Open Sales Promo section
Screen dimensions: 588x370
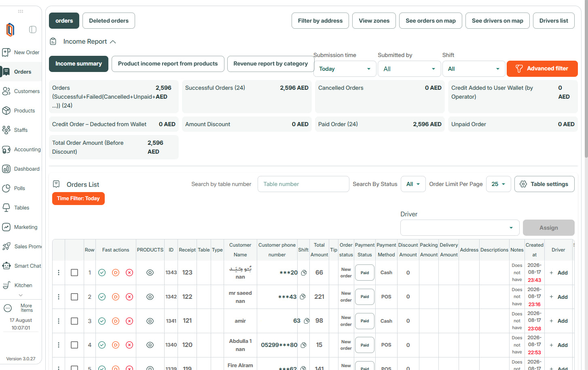pyautogui.click(x=21, y=246)
